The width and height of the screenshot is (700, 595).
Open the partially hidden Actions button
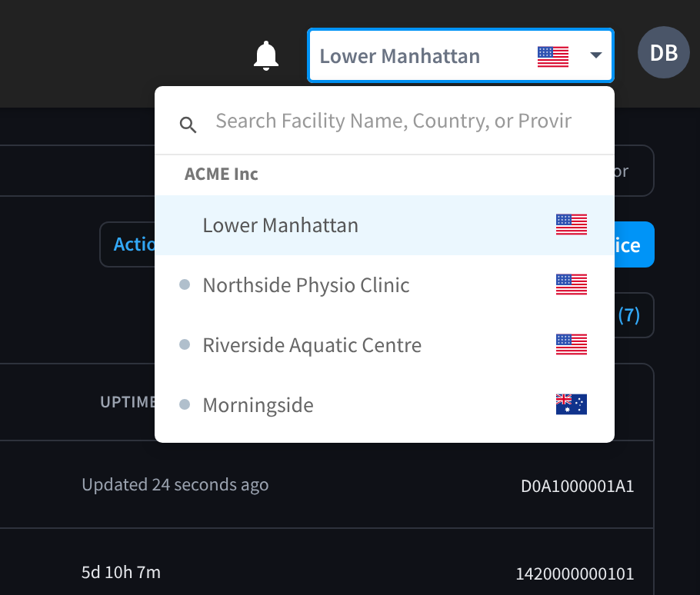[127, 244]
